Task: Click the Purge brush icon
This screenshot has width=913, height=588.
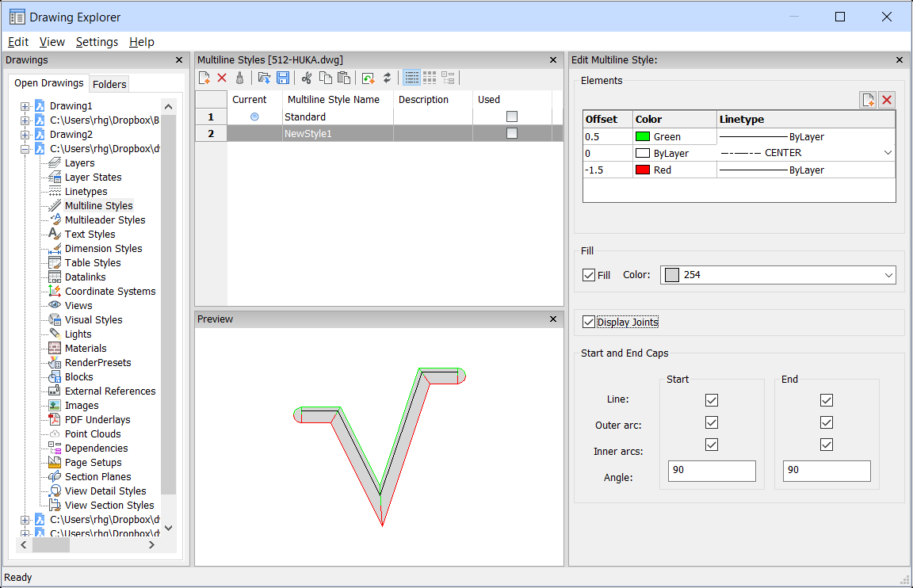Action: pos(239,78)
